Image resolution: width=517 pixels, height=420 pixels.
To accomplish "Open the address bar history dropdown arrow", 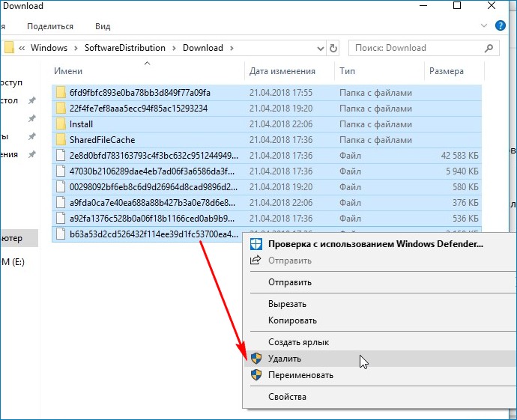I will pos(320,48).
